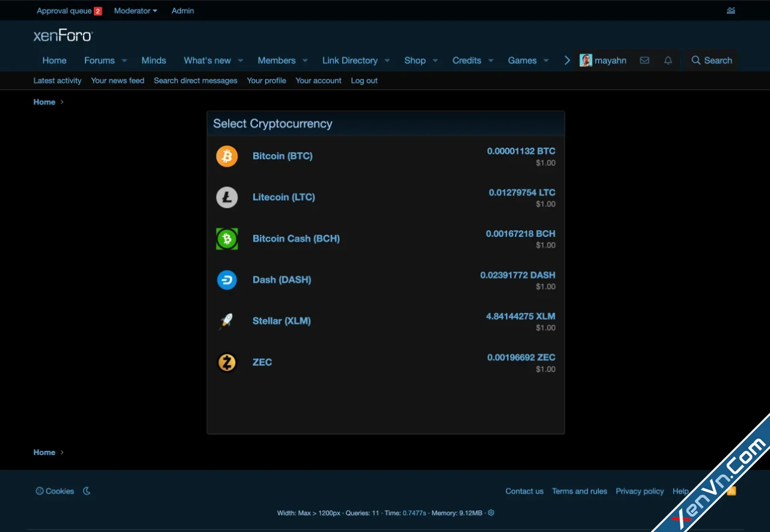Click the Dash blue logo icon

click(227, 280)
